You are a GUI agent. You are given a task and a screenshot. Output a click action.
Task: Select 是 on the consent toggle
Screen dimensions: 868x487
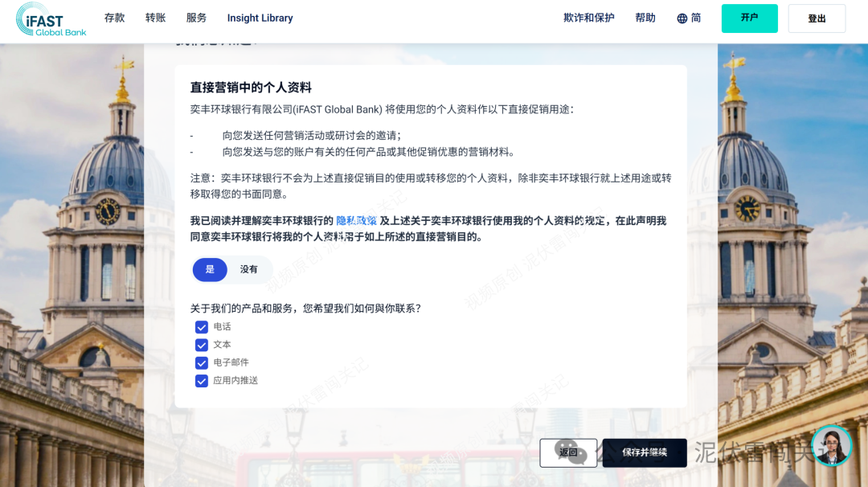point(210,270)
